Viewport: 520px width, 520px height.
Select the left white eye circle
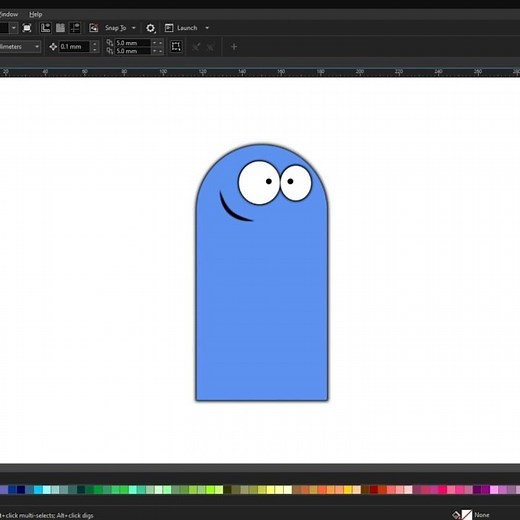point(255,190)
